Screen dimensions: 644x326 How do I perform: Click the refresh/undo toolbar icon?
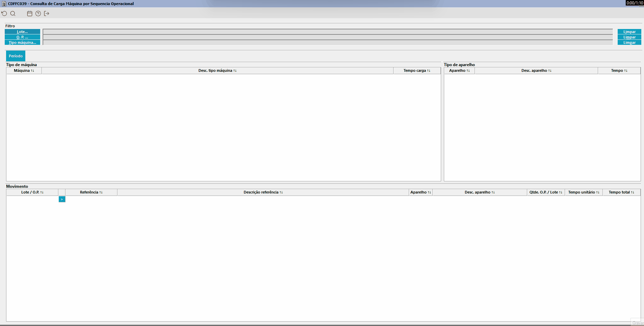tap(4, 13)
